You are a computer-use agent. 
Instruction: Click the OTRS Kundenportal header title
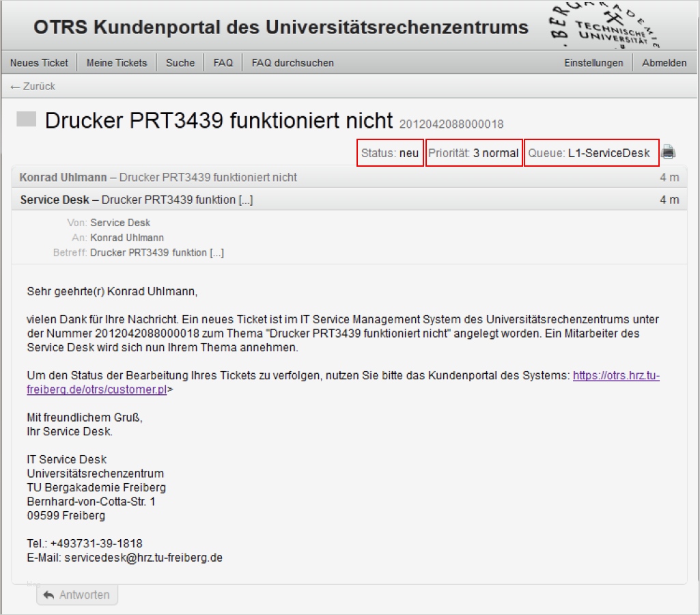tap(281, 27)
